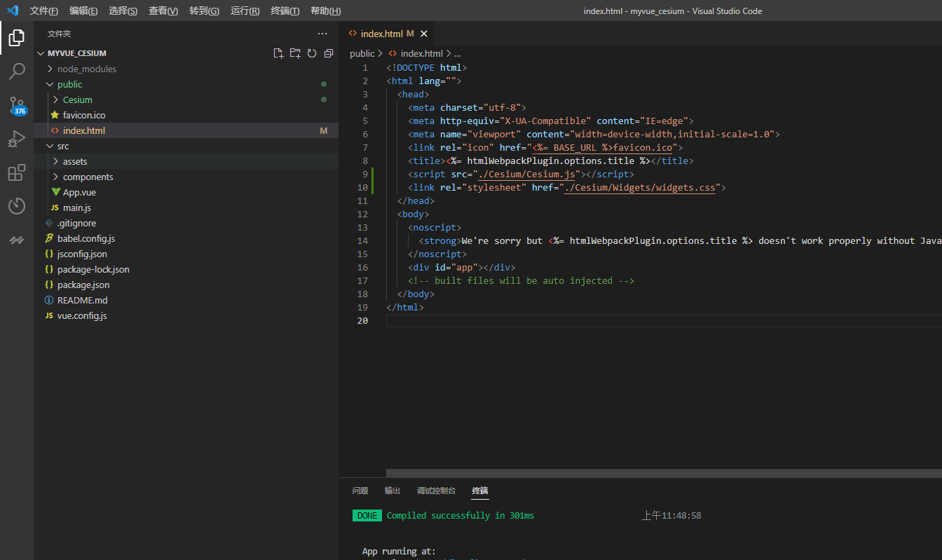Click the braces icon of jsconfig.json
Viewport: 942px width, 560px height.
pyautogui.click(x=49, y=254)
